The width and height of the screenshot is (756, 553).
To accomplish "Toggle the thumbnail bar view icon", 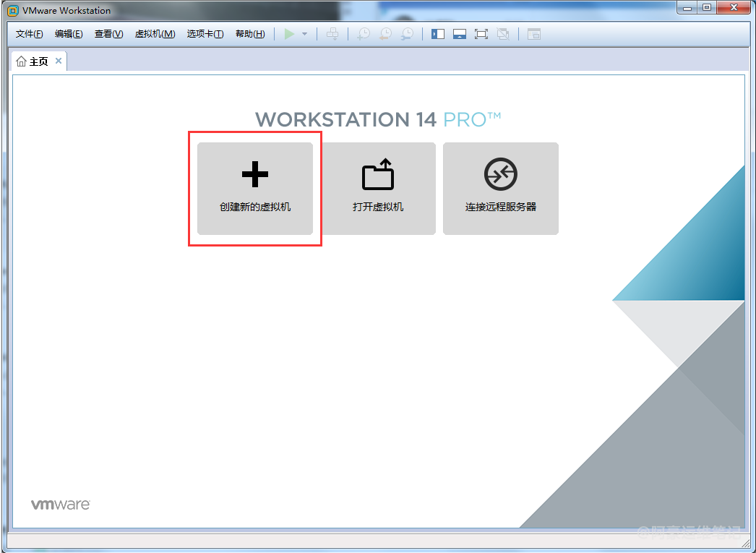I will [460, 34].
